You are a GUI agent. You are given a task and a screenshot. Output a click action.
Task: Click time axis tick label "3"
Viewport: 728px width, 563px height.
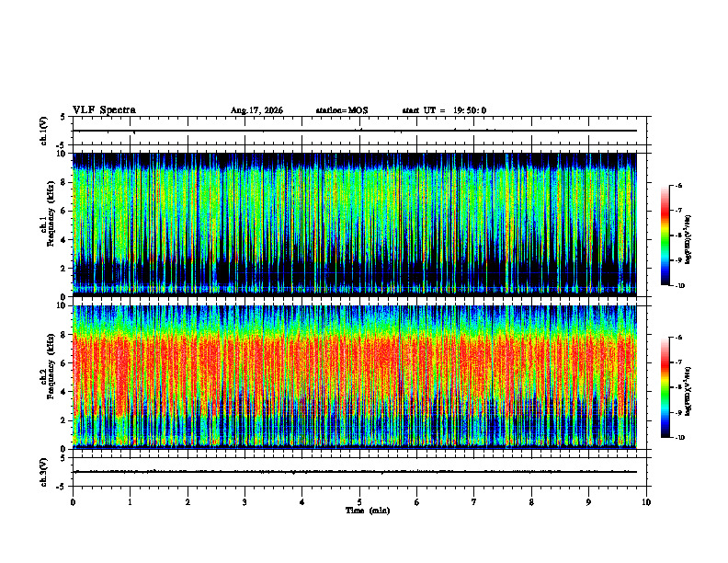(245, 502)
